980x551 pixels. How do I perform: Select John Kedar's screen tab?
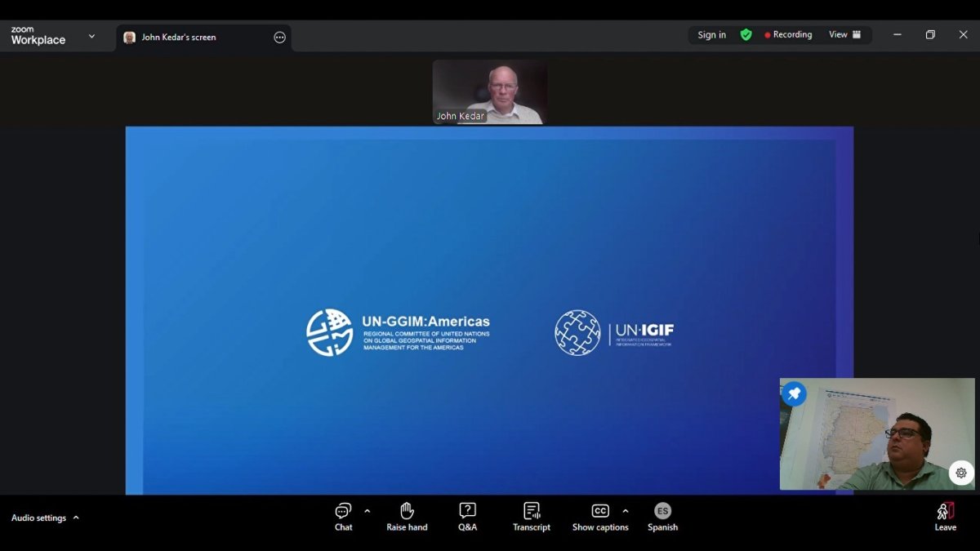(178, 38)
